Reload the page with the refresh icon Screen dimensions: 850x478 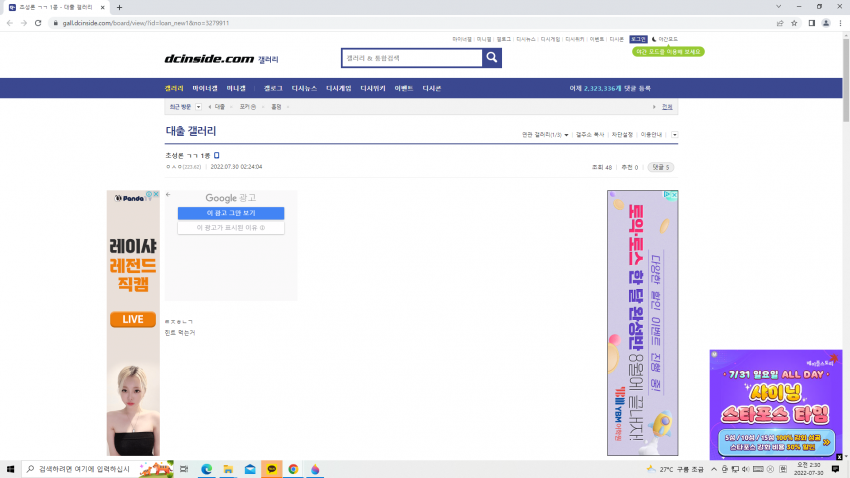pos(38,23)
